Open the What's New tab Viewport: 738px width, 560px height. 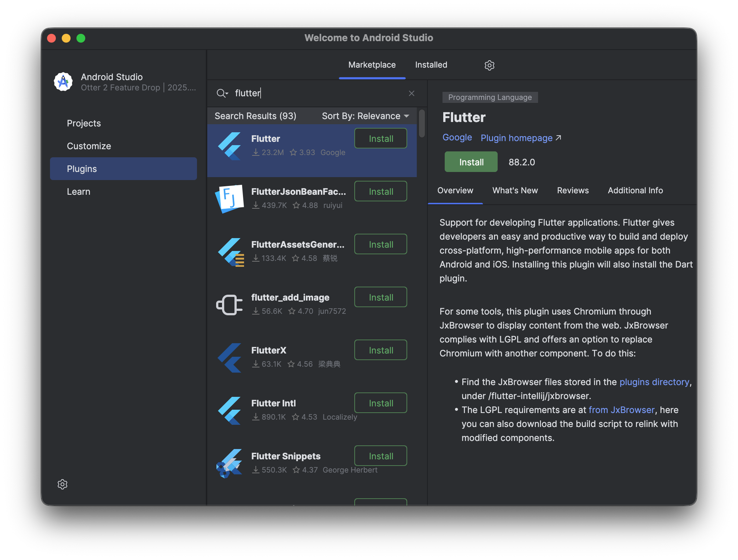[515, 190]
